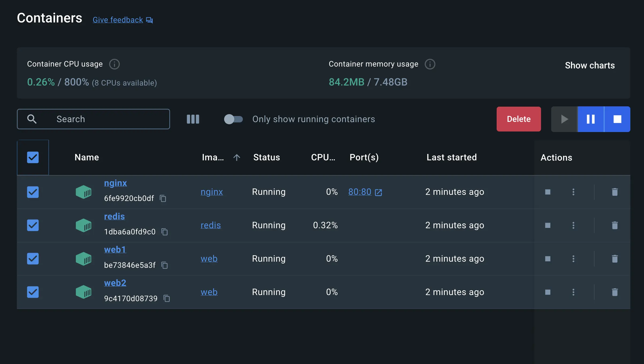Click the stop button for redis
644x364 pixels.
[x=547, y=225]
